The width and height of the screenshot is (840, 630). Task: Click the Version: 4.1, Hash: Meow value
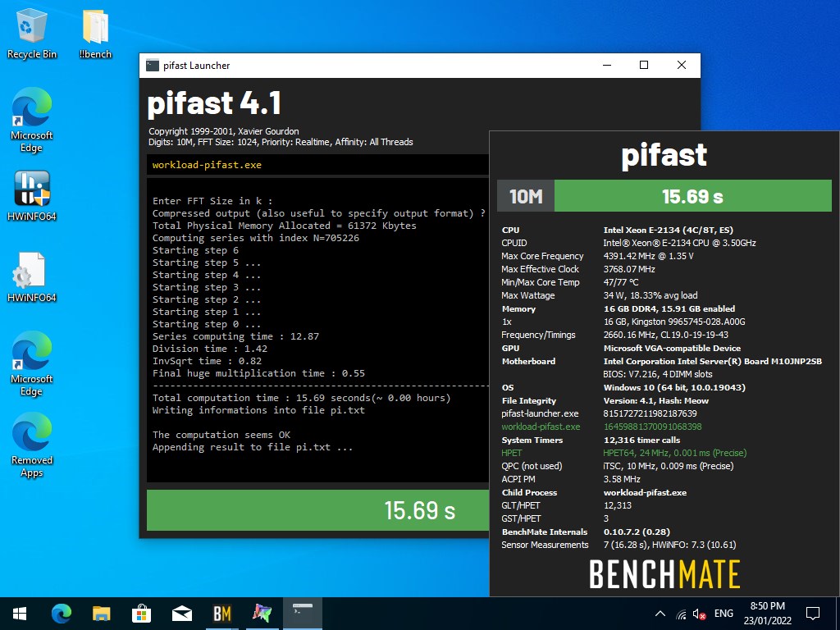point(655,400)
